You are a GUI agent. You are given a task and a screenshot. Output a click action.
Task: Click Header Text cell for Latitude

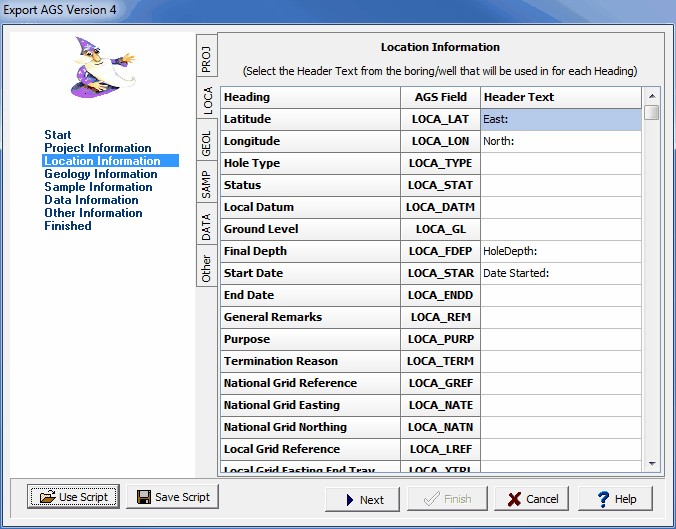click(x=560, y=119)
